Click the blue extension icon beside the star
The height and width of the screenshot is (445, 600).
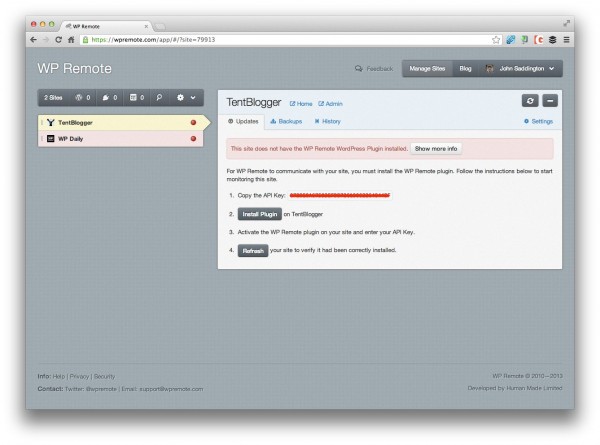(x=510, y=39)
